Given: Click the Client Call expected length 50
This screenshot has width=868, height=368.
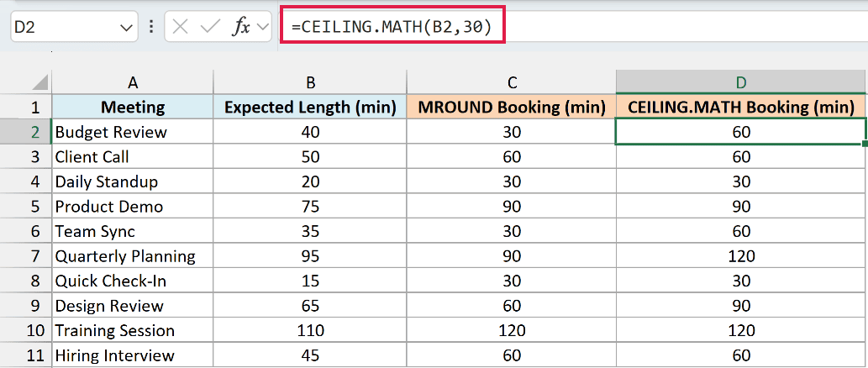Looking at the screenshot, I should pos(311,156).
